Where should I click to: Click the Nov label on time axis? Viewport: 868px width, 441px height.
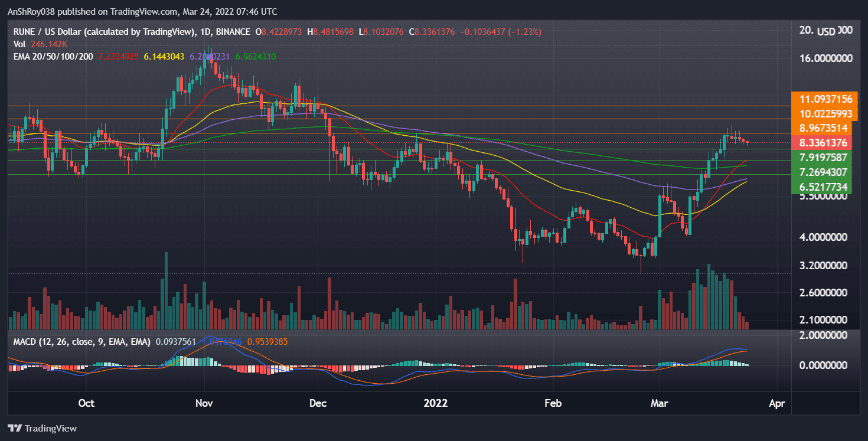(204, 403)
